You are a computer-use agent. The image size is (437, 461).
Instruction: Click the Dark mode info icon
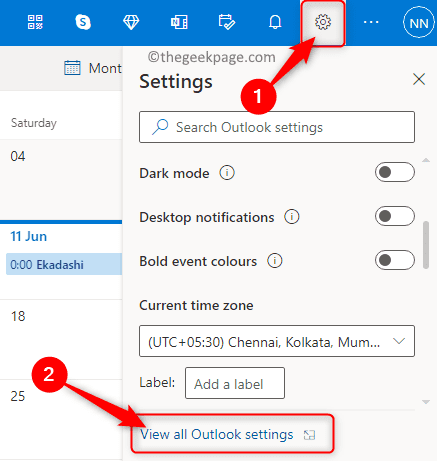coord(227,173)
